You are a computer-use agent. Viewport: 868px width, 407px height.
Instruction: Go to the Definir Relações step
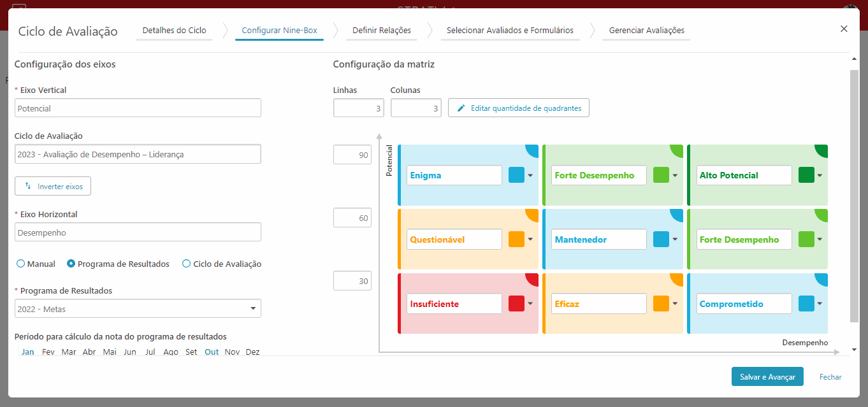click(382, 30)
